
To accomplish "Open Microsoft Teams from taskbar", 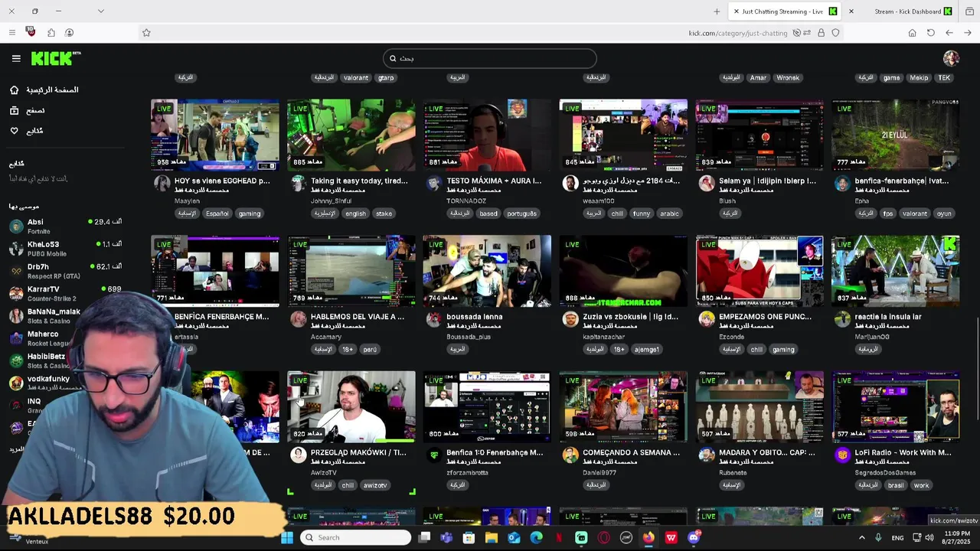I will click(446, 537).
